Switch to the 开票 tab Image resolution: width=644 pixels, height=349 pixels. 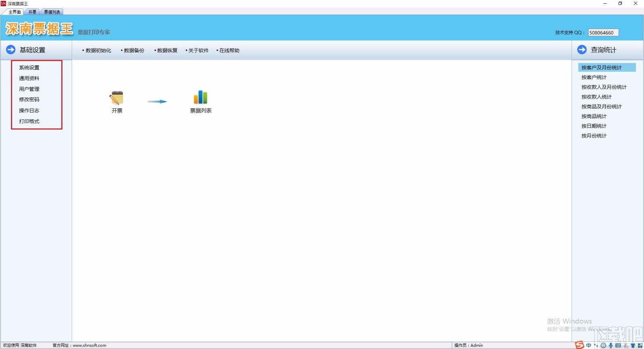[32, 12]
